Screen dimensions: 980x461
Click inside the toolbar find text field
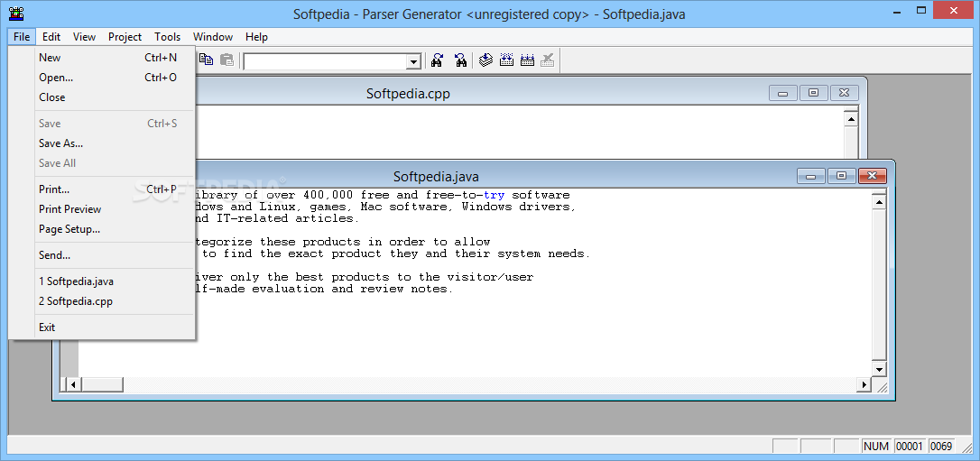(326, 61)
